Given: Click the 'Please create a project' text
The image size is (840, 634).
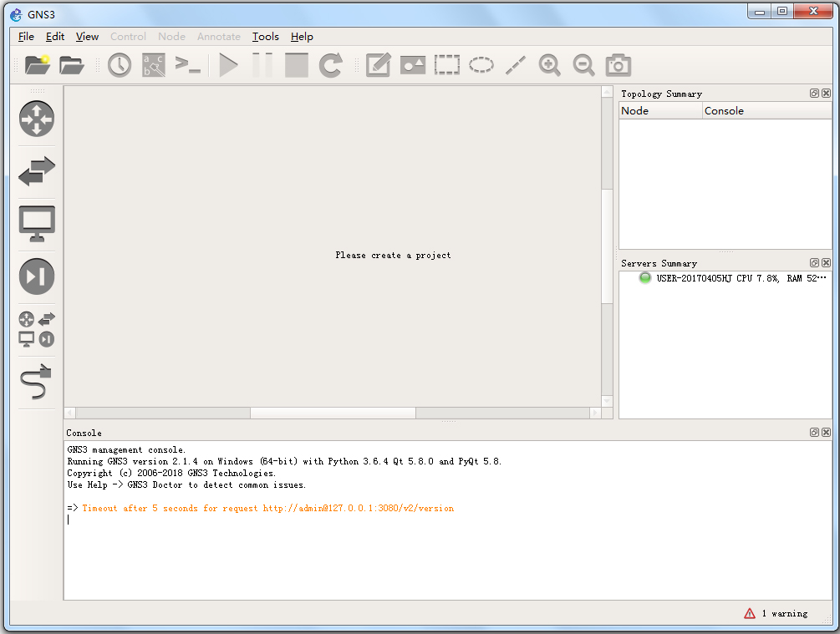Looking at the screenshot, I should [x=393, y=256].
